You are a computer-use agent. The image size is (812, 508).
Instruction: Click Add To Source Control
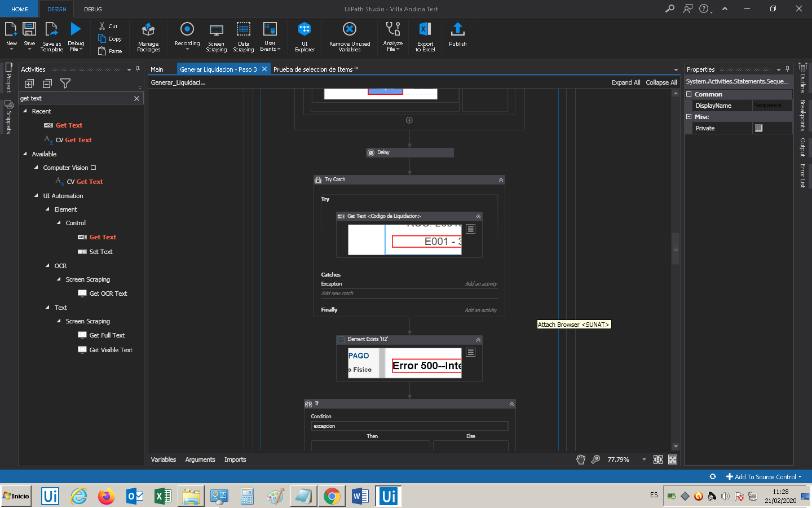(x=764, y=477)
